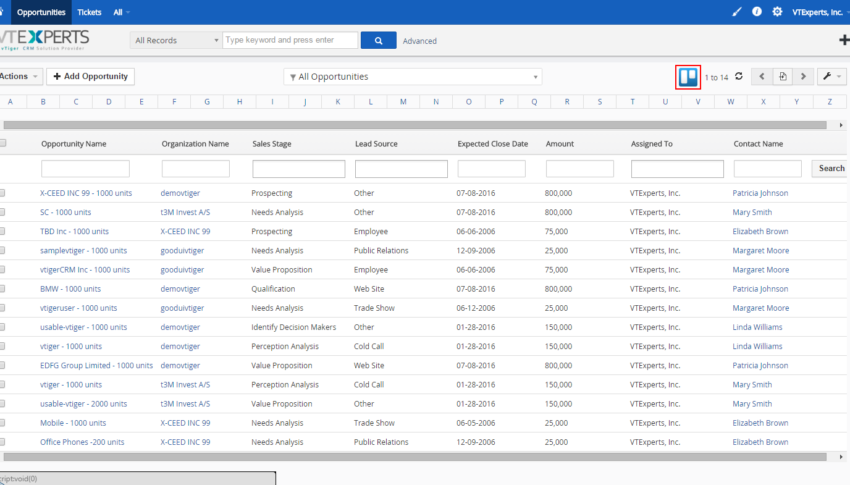Toggle the select-all header checkbox
850x485 pixels.
pyautogui.click(x=3, y=143)
